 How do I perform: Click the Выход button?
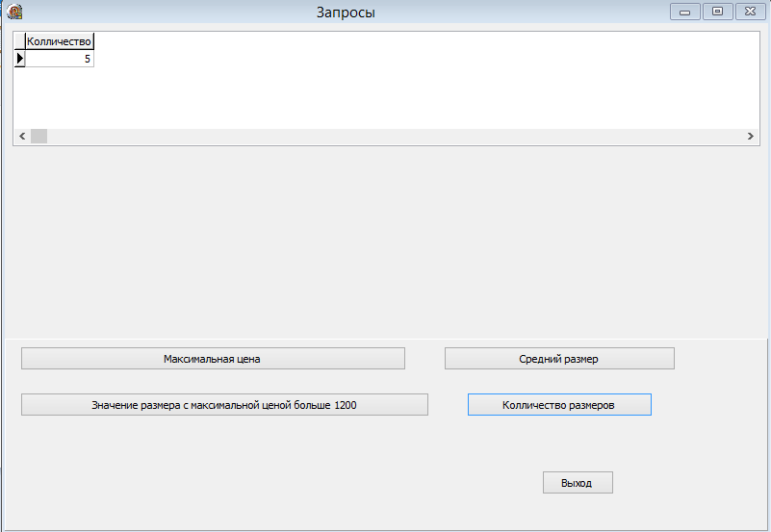pos(578,482)
